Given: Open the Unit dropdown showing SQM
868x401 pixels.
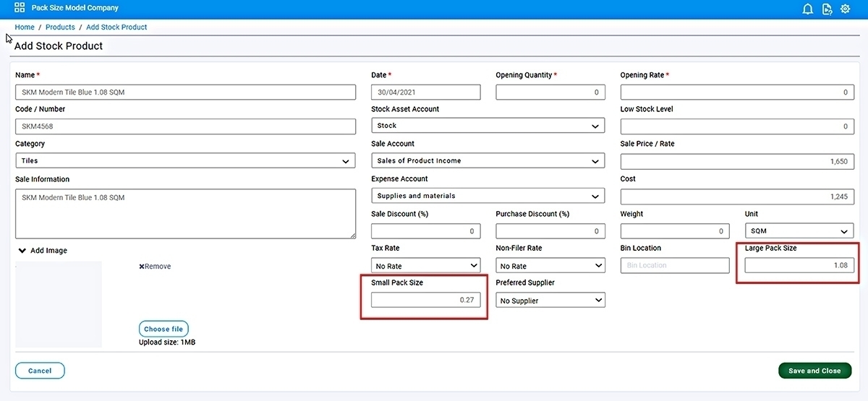Looking at the screenshot, I should tap(799, 231).
